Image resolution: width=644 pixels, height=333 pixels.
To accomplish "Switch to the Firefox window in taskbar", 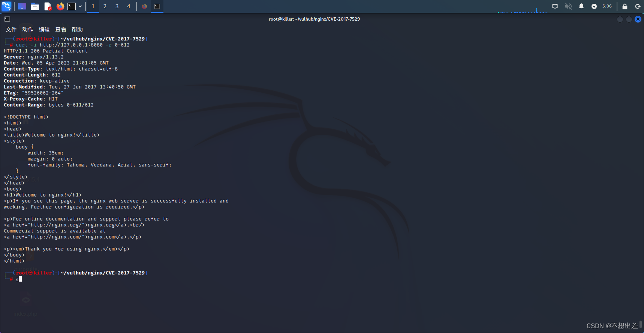I will click(144, 6).
